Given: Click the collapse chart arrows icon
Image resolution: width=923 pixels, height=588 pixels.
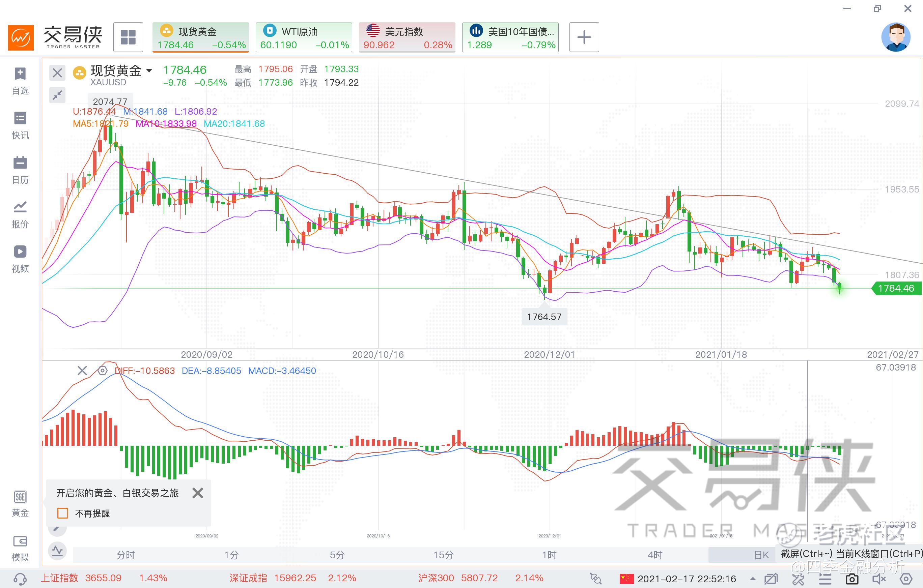Looking at the screenshot, I should pos(57,95).
